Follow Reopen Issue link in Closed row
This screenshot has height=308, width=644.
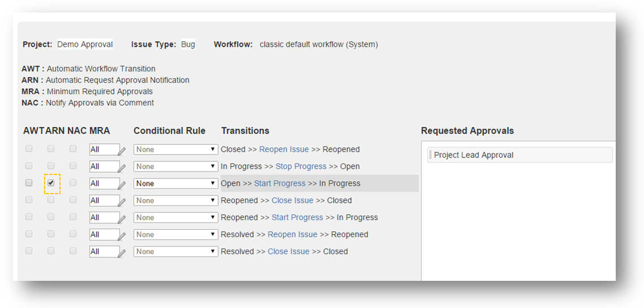point(284,149)
